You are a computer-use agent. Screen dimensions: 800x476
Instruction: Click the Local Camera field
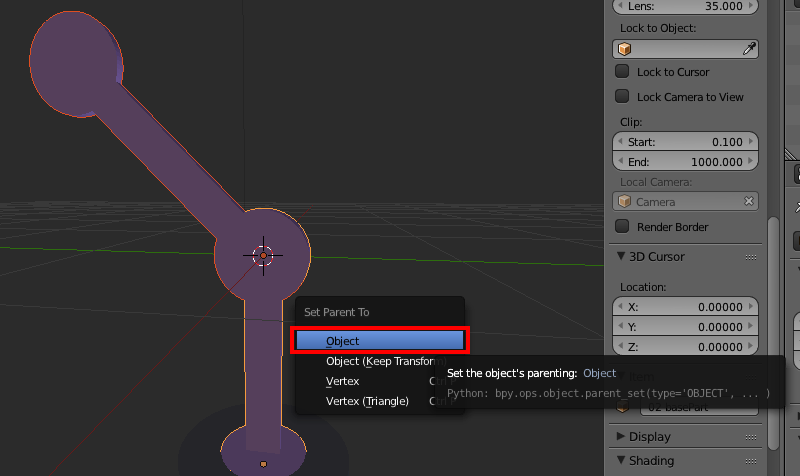pos(685,202)
